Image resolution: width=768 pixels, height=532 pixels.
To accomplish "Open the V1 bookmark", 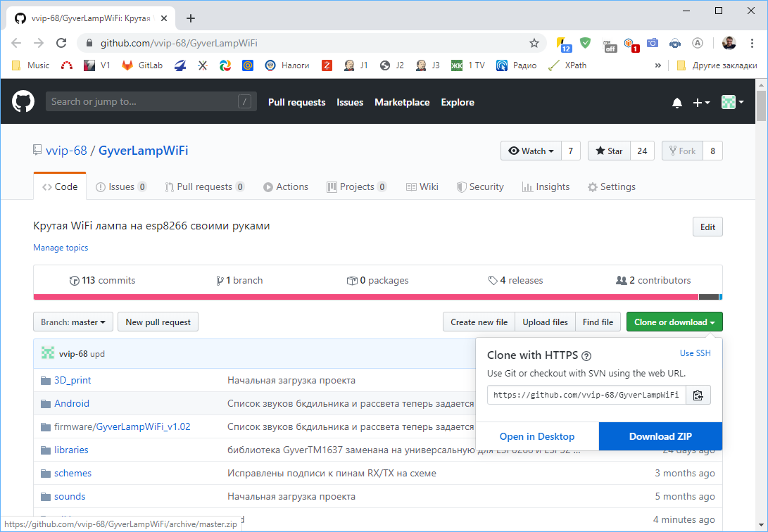I will [x=96, y=65].
